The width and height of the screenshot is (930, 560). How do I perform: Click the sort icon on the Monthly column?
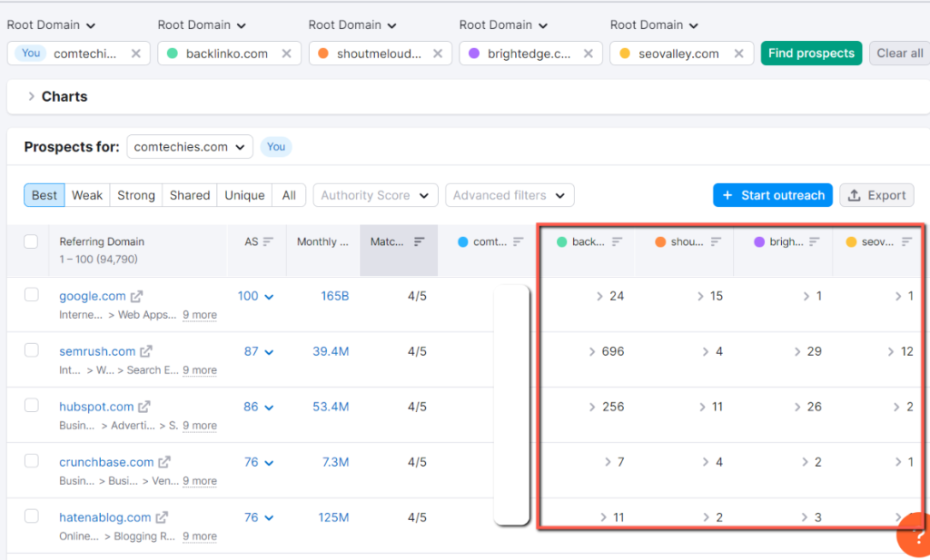pos(355,241)
